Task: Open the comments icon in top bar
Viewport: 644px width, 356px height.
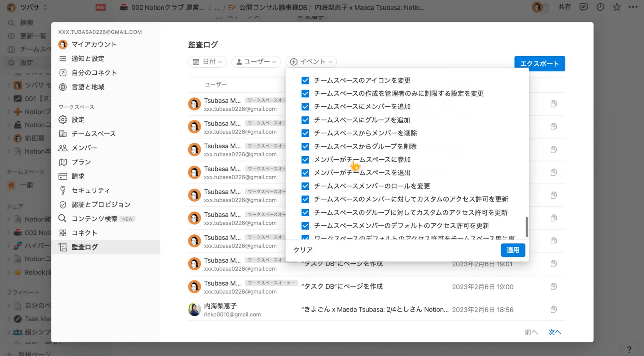Action: coord(583,7)
